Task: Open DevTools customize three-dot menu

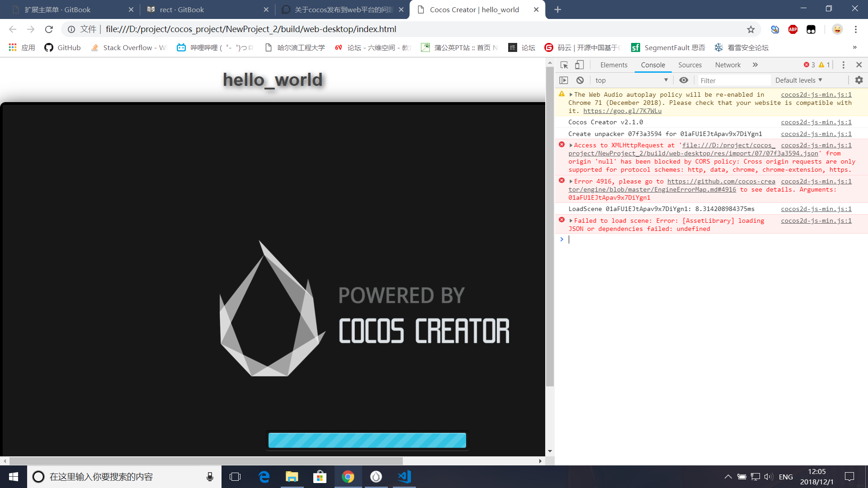Action: coord(843,65)
